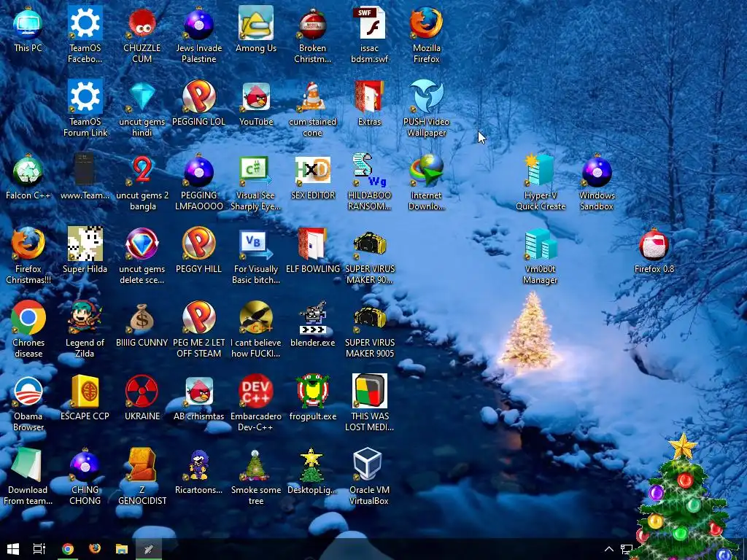This screenshot has width=747, height=560.
Task: Open the PEGGY HILL icon
Action: tap(198, 244)
